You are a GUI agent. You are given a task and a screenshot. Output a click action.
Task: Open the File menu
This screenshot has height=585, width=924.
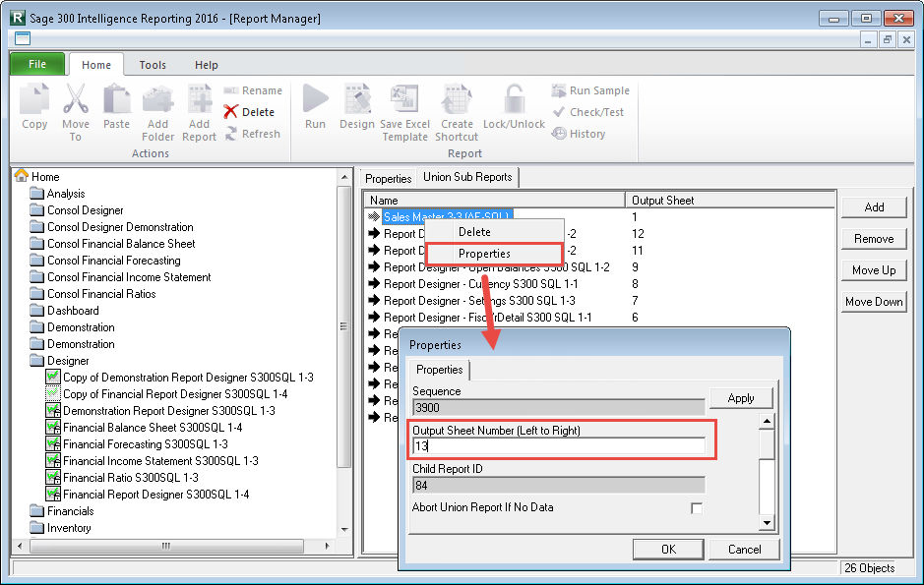click(37, 64)
